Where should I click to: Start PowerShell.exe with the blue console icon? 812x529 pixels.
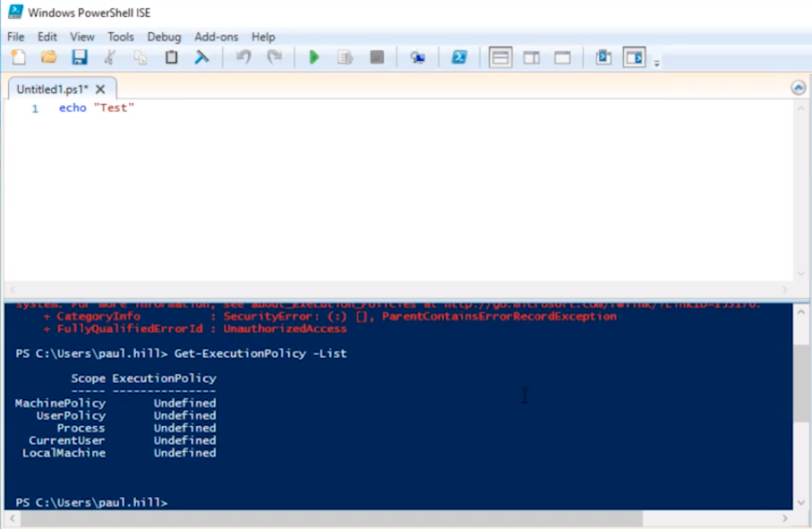(459, 57)
